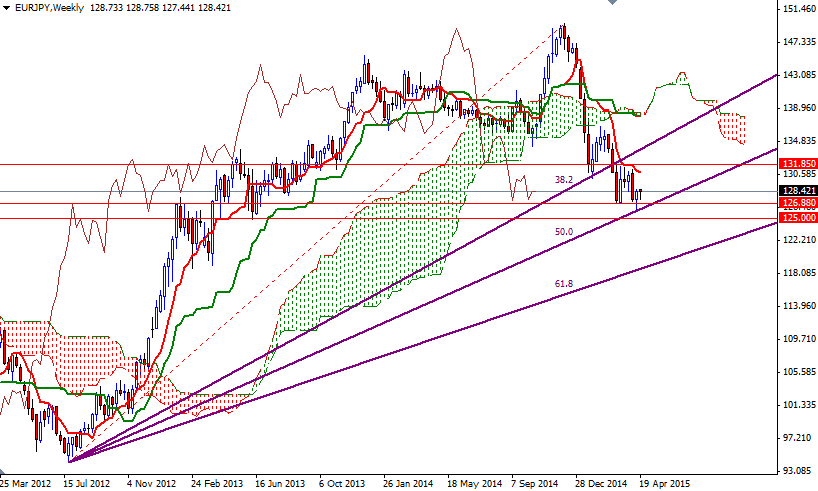818x491 pixels.
Task: Click the 125.000 red price label
Action: coord(798,218)
